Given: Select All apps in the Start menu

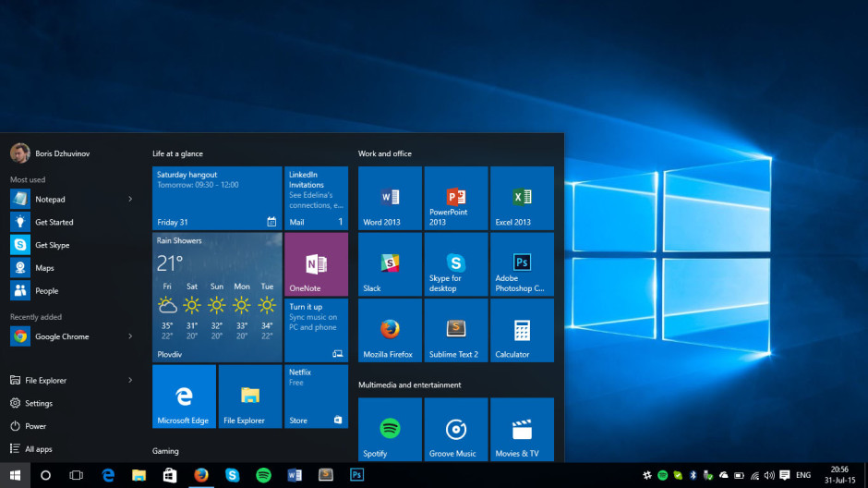Looking at the screenshot, I should click(x=38, y=449).
